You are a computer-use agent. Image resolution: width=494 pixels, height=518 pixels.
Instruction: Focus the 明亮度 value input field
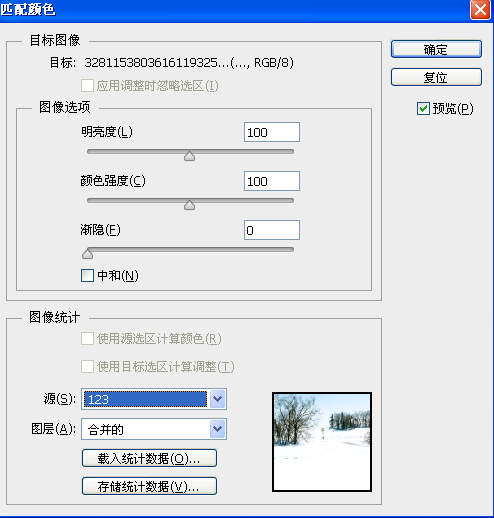click(272, 132)
